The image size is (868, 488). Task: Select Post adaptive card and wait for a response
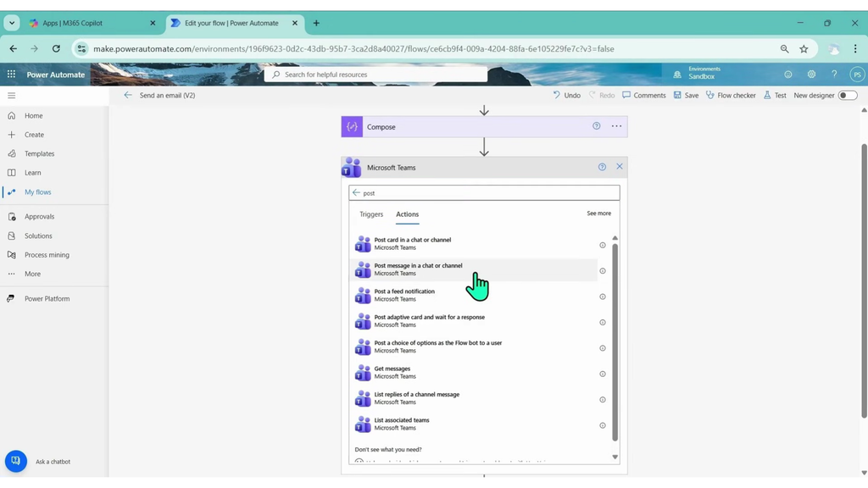click(473, 321)
